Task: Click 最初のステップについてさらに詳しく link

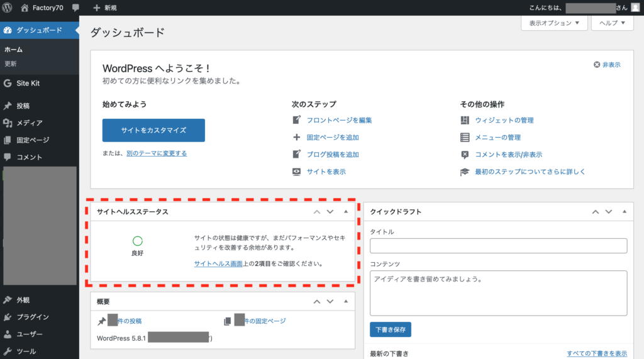Action: click(x=530, y=172)
